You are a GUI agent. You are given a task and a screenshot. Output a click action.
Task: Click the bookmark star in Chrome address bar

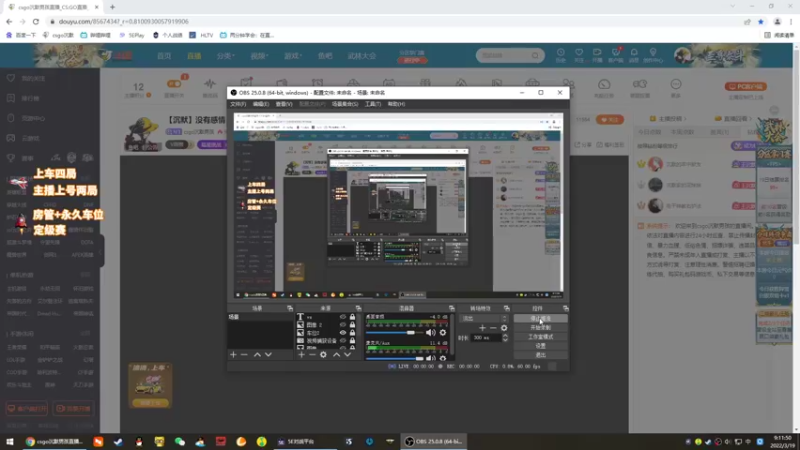761,21
